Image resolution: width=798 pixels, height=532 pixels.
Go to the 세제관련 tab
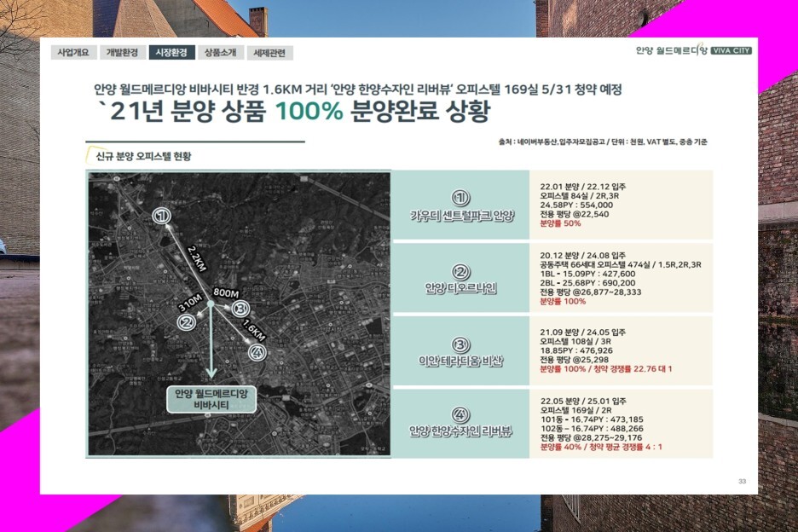(269, 53)
